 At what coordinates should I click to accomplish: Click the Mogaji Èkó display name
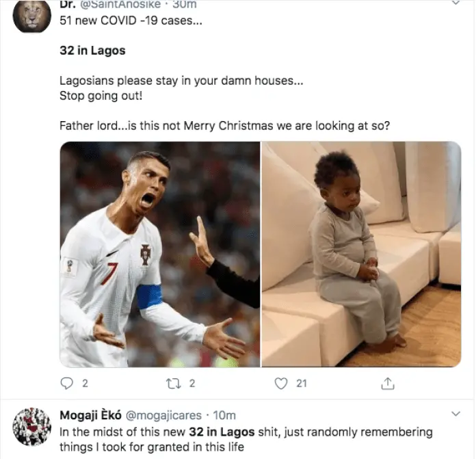(x=90, y=415)
